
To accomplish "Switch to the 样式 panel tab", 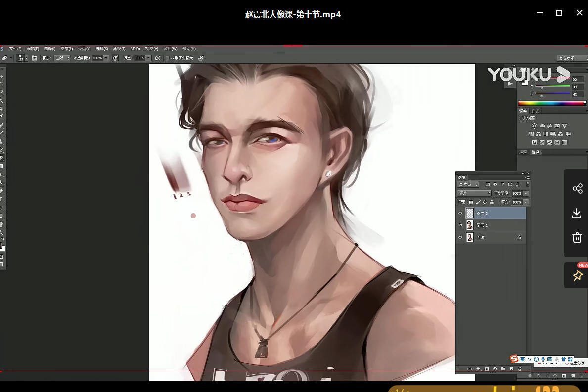I will point(535,111).
